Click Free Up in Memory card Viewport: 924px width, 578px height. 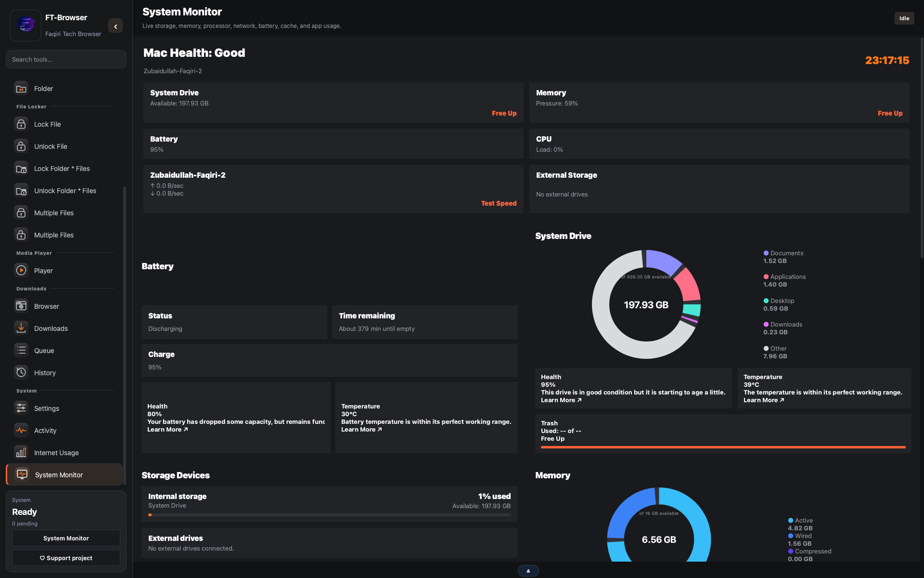[x=890, y=113]
